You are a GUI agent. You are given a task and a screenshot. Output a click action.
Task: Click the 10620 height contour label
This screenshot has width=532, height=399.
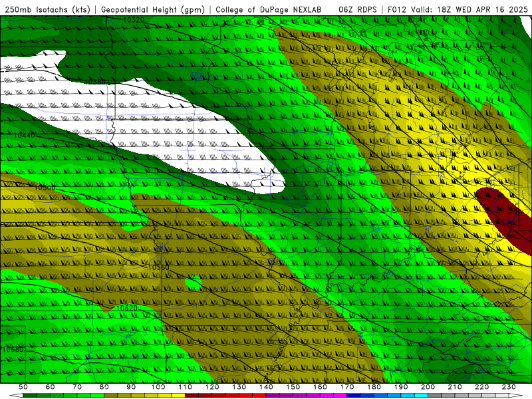pos(126,308)
